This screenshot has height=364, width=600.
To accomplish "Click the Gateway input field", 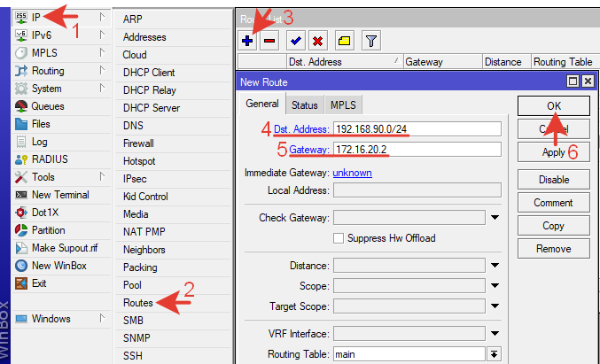I will click(417, 149).
